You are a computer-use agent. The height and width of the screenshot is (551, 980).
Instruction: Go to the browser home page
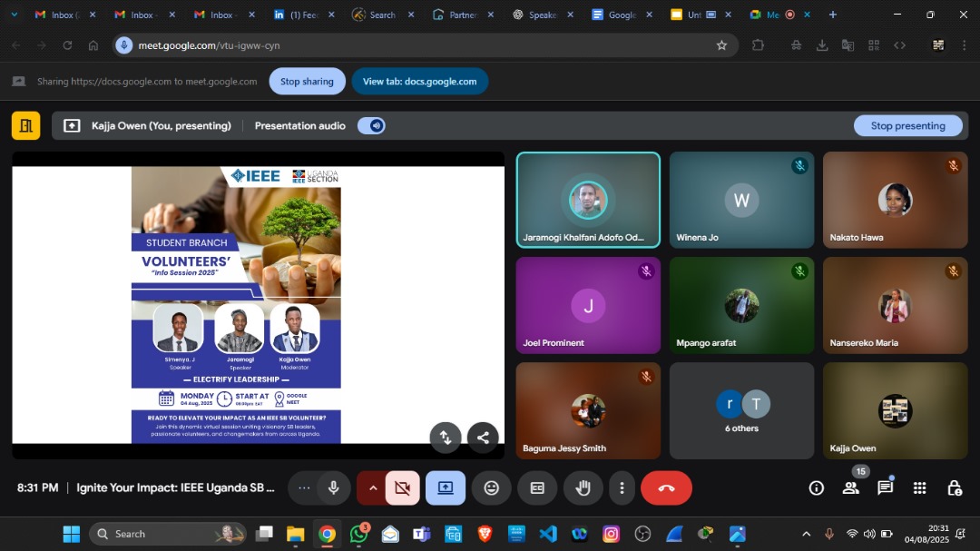click(x=93, y=45)
